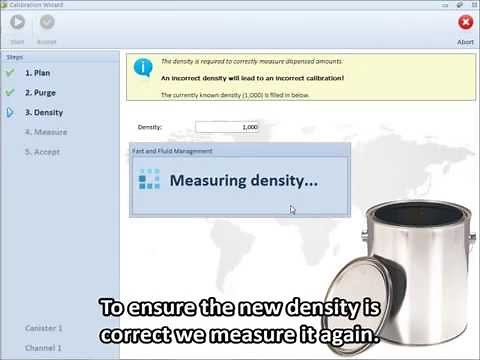Screen dimensions: 480x360
Task: Click the Measuring density message text
Action: (244, 181)
